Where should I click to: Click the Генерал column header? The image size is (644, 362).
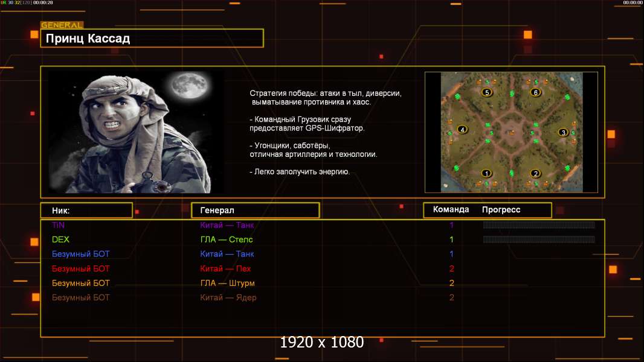tap(255, 211)
